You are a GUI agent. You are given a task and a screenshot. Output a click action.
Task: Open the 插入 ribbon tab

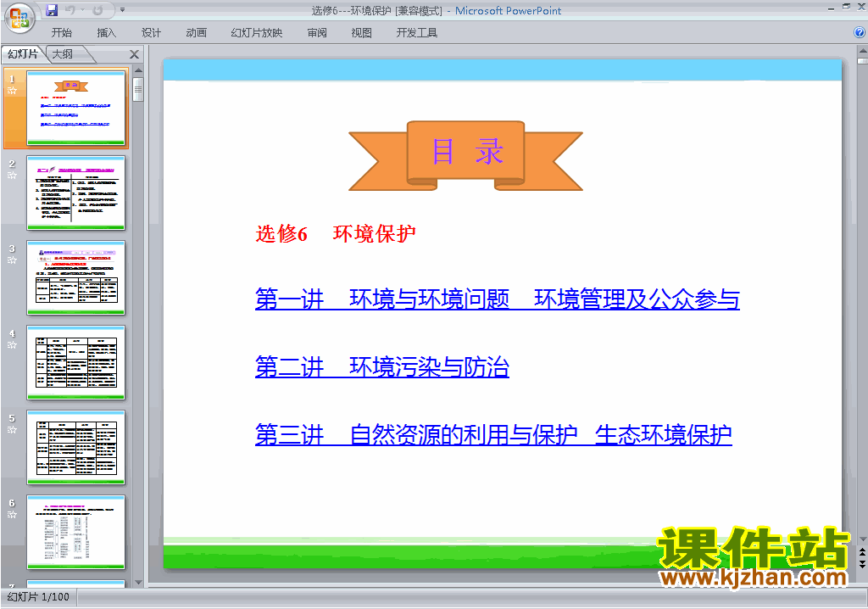tap(106, 33)
